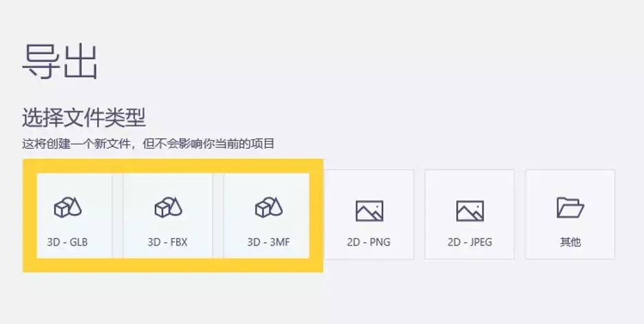
Task: Click the 2D - JPEG text label
Action: click(x=470, y=242)
